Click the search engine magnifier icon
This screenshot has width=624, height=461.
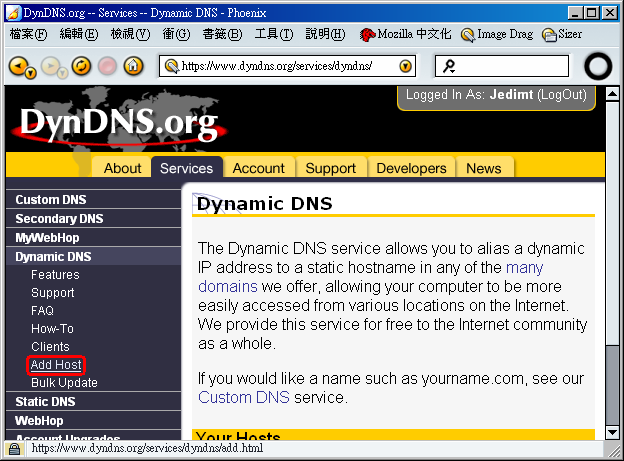(449, 66)
